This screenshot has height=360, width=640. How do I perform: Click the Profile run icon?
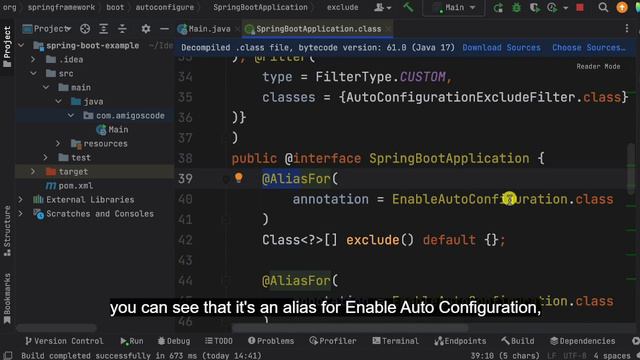click(552, 7)
